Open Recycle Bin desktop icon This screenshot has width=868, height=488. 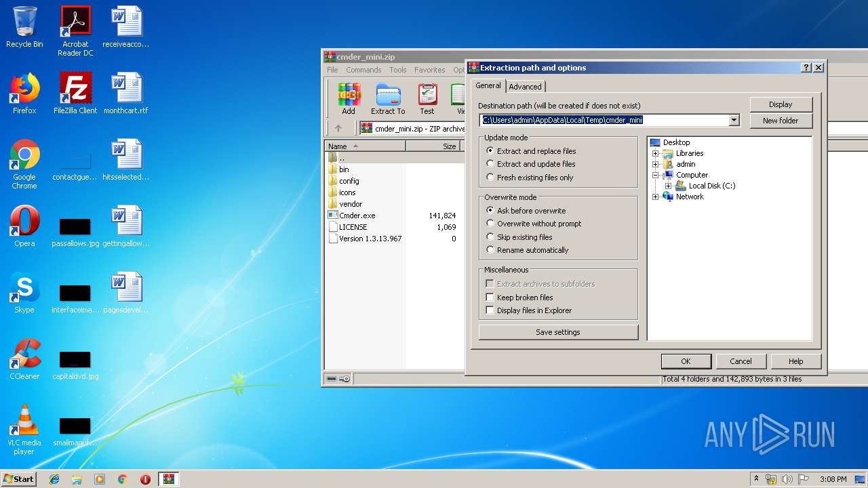point(24,27)
